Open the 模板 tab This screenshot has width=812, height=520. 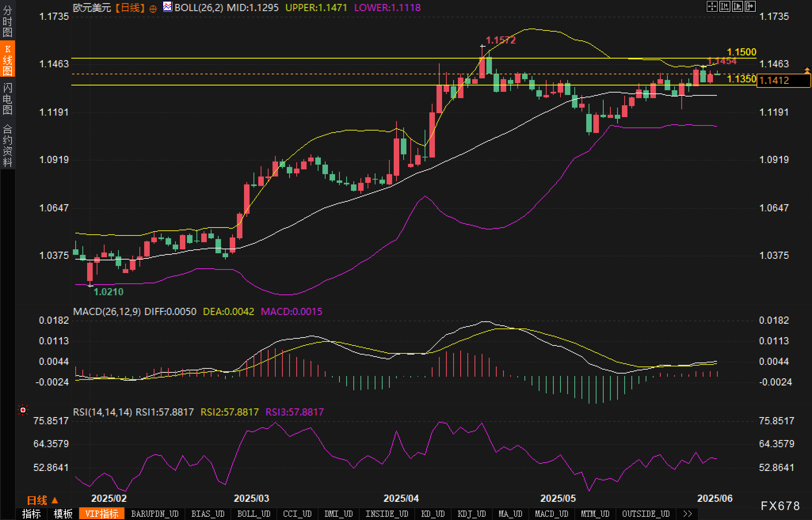pos(63,514)
